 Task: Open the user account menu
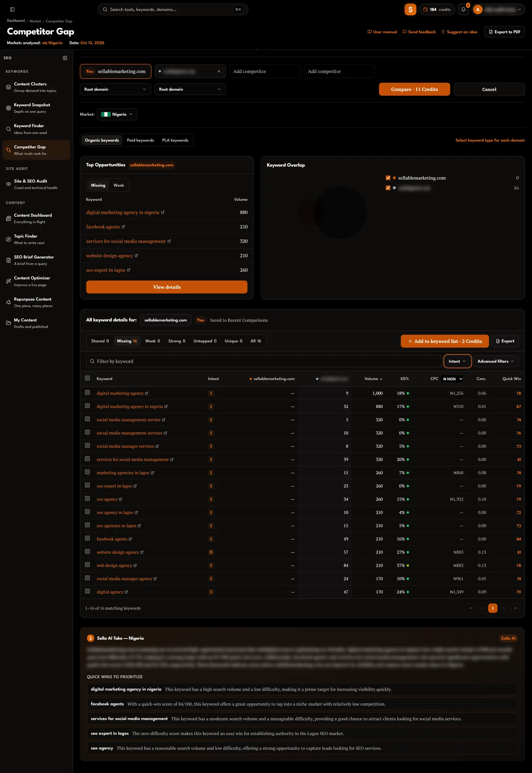pos(498,9)
